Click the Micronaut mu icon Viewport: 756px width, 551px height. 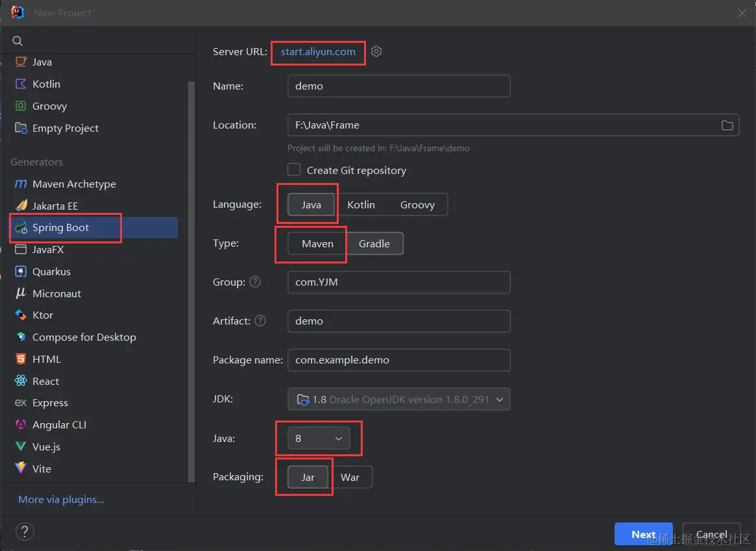point(21,293)
